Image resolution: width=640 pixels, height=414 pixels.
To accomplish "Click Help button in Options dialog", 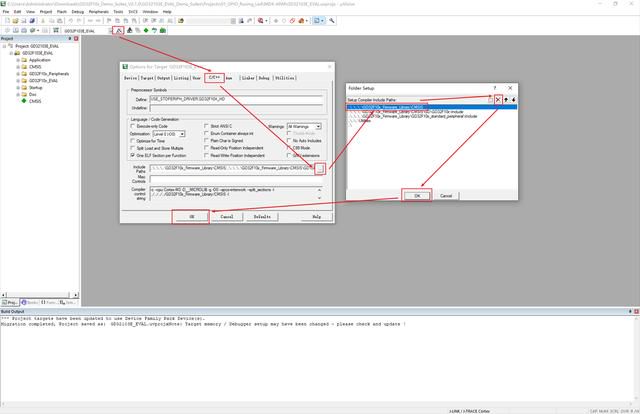I will pos(316,217).
